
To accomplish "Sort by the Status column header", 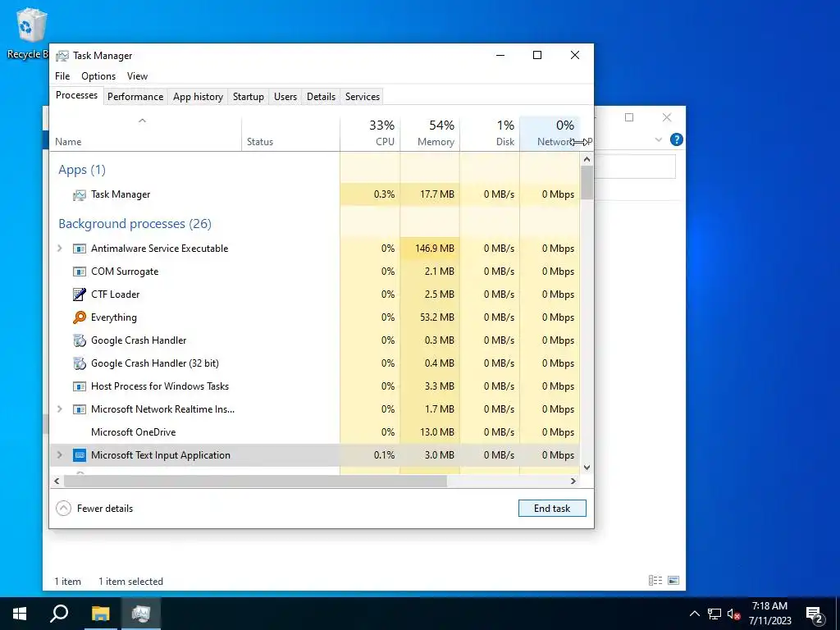I will (290, 134).
